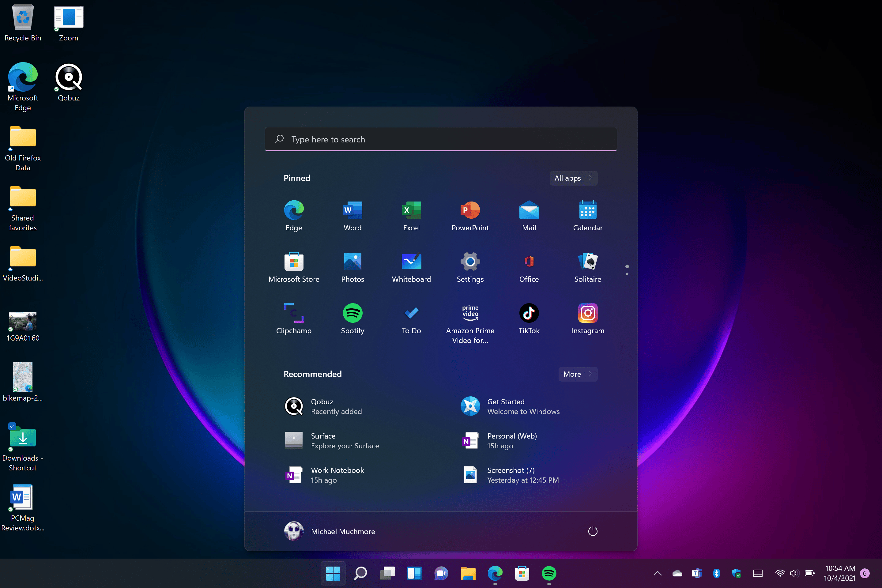Expand More recommended items
Viewport: 882px width, 588px height.
click(578, 374)
